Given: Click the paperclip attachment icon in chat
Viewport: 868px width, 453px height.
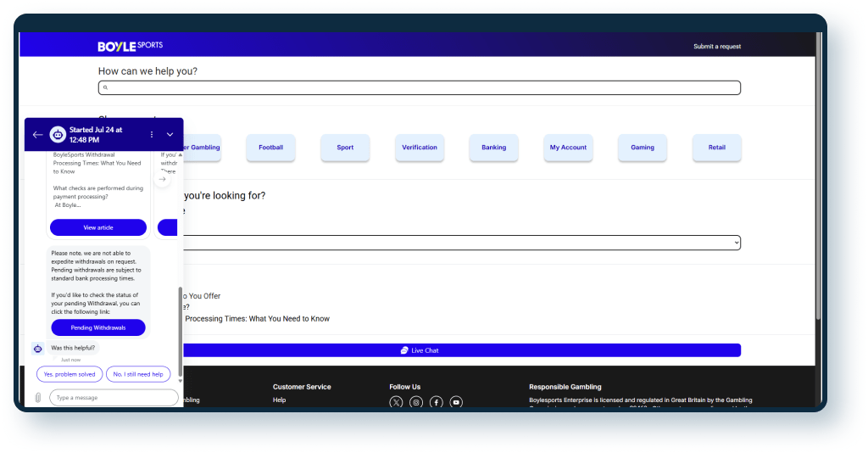Looking at the screenshot, I should pyautogui.click(x=38, y=398).
